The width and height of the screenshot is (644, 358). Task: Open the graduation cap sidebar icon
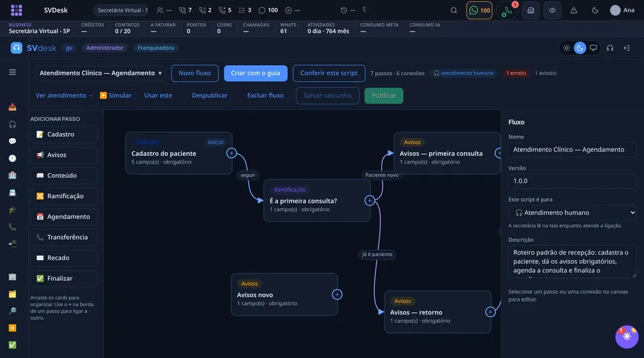[12, 210]
